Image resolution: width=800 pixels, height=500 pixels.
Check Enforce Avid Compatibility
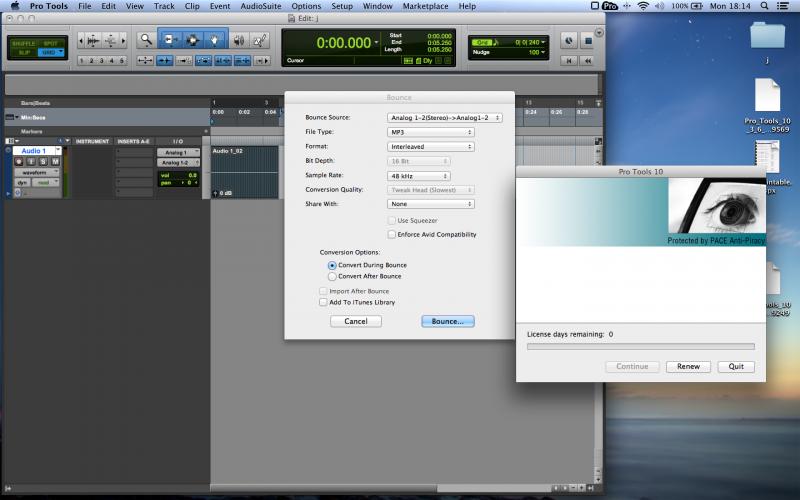392,235
